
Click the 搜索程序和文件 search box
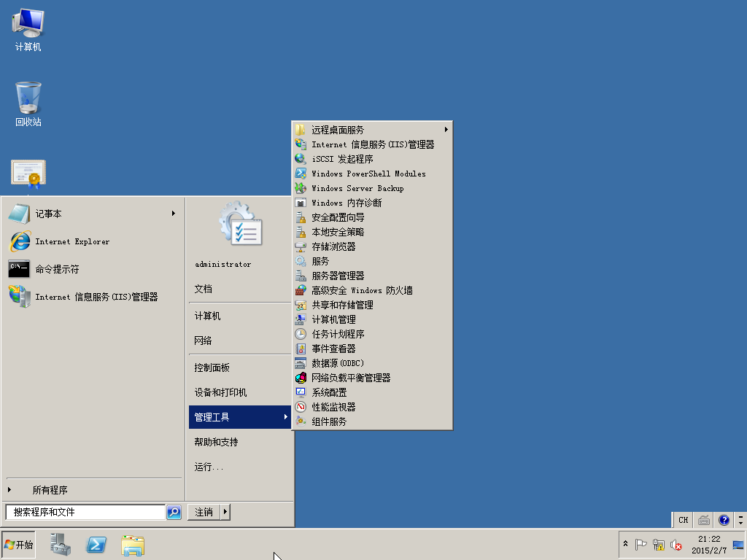click(86, 512)
